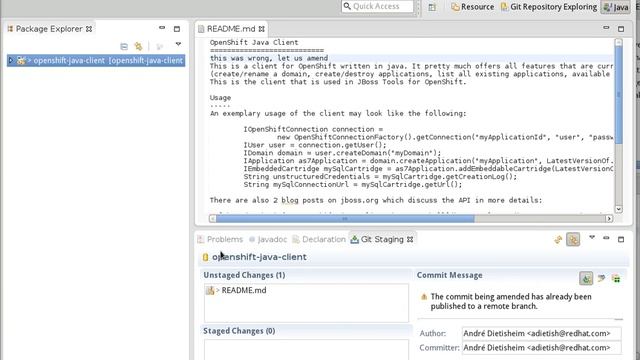Close the README.md editor tab

[x=262, y=29]
